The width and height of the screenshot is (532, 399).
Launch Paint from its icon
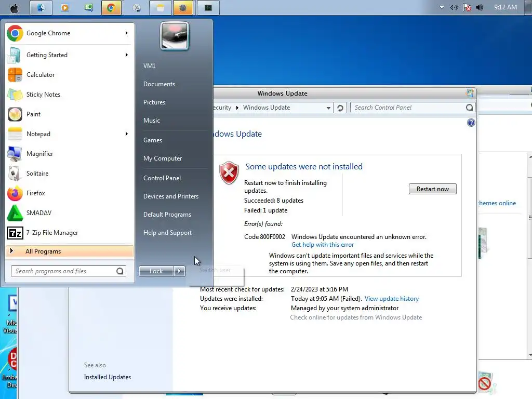pyautogui.click(x=15, y=114)
